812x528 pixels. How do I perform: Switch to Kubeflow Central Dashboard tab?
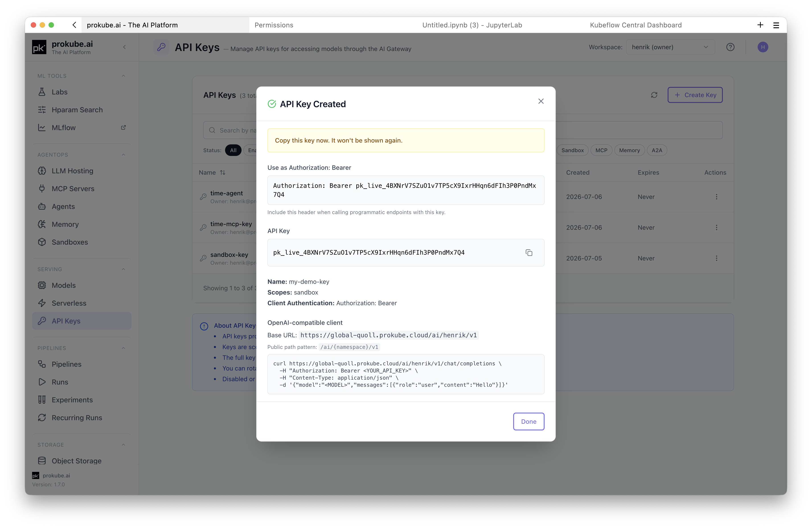point(636,25)
